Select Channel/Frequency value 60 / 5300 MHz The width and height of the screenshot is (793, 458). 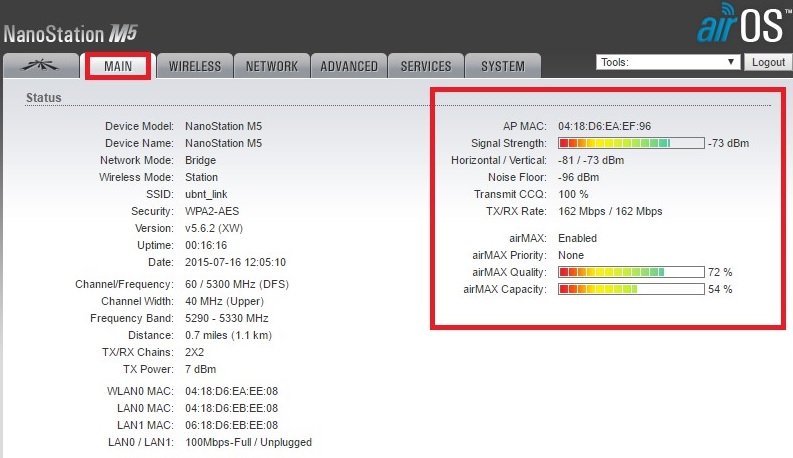click(x=237, y=284)
